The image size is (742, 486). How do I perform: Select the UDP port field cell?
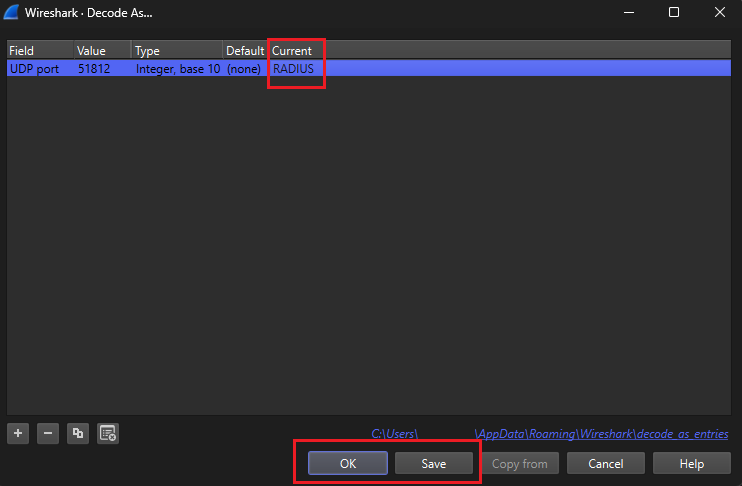(40, 69)
